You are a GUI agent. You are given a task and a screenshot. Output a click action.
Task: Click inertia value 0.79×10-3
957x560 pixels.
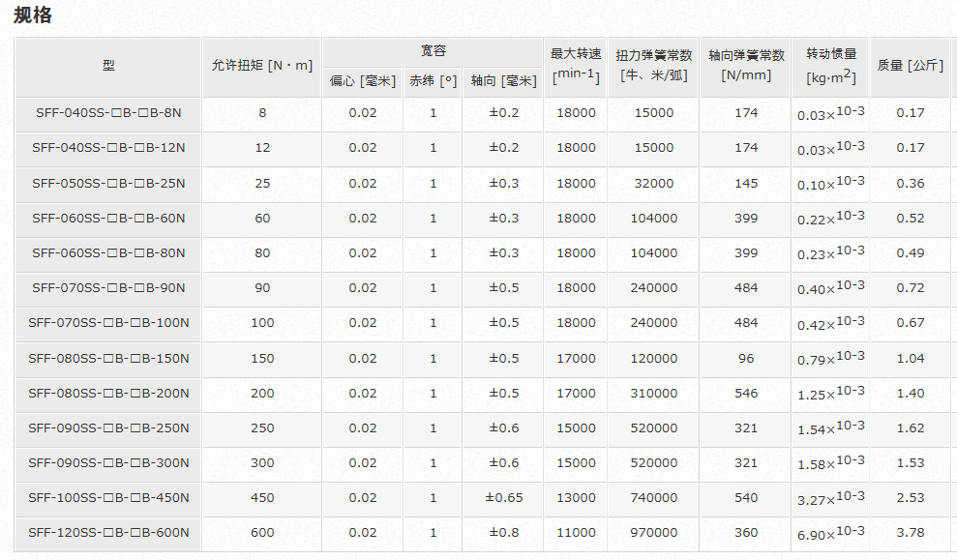click(x=830, y=358)
